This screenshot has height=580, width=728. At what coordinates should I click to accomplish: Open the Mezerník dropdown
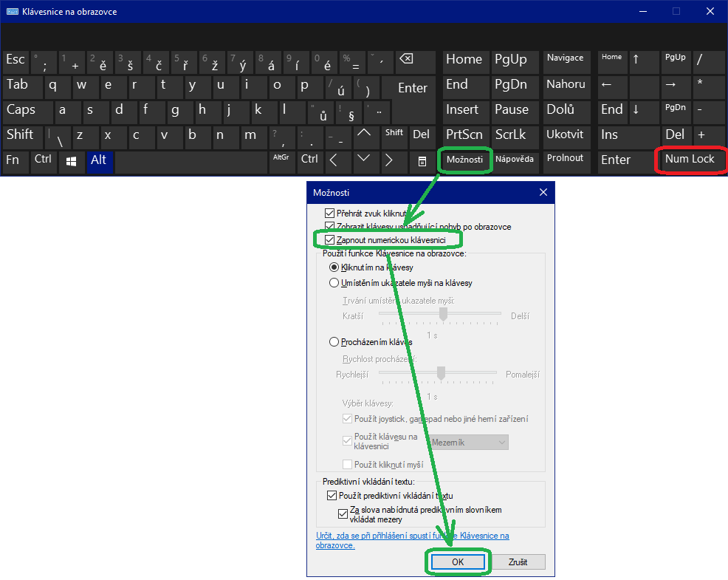tap(468, 443)
